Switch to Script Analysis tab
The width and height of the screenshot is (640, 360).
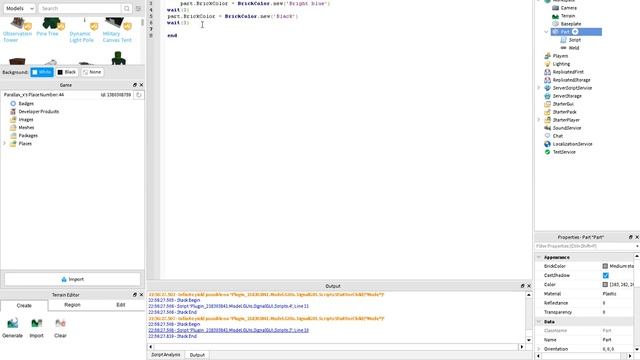point(166,355)
